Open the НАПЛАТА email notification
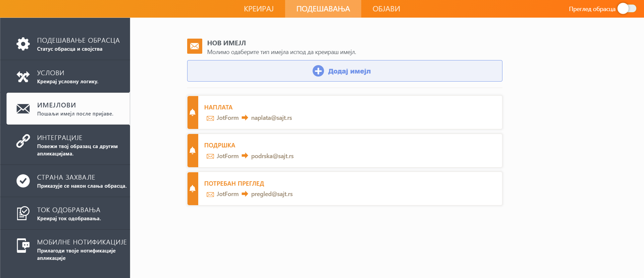This screenshot has width=644, height=278. (345, 112)
